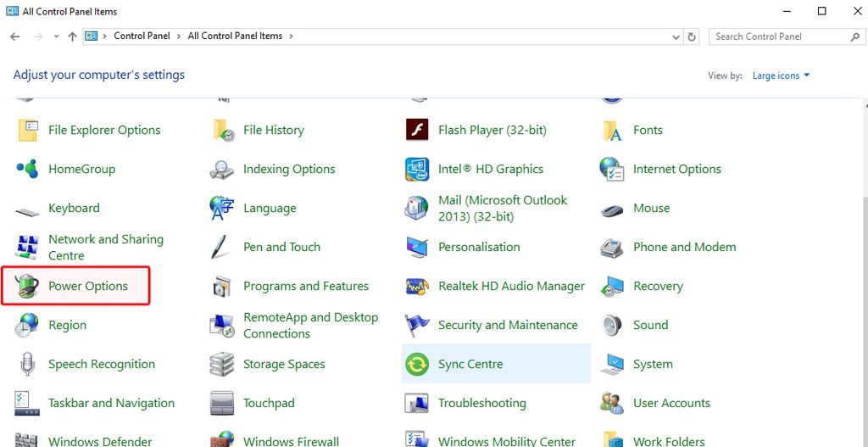Click the Power Options battery icon
Image resolution: width=868 pixels, height=447 pixels.
point(27,286)
